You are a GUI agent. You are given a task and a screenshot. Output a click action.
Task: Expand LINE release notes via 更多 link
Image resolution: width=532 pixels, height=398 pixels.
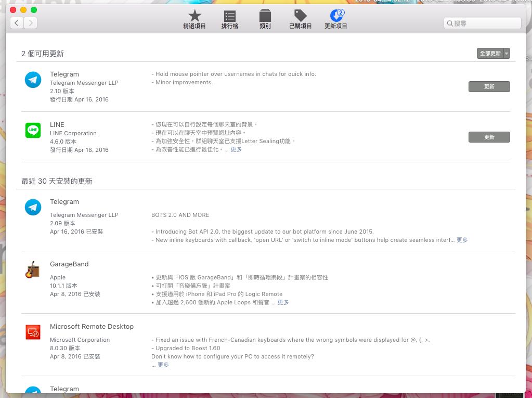point(236,149)
